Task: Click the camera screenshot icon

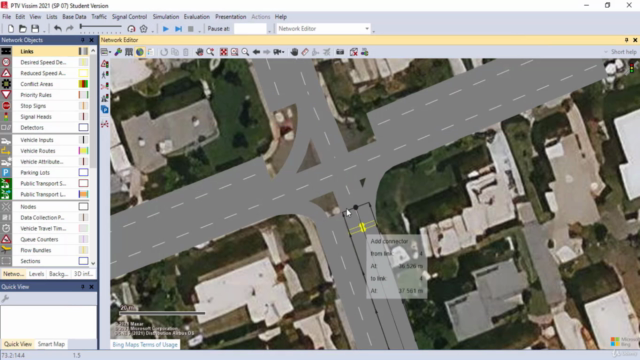Action: tap(340, 52)
